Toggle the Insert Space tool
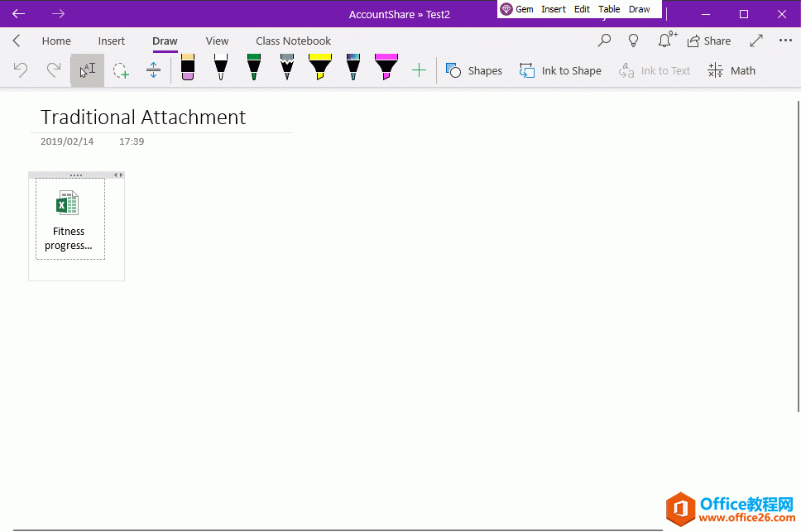The width and height of the screenshot is (801, 532). click(153, 70)
